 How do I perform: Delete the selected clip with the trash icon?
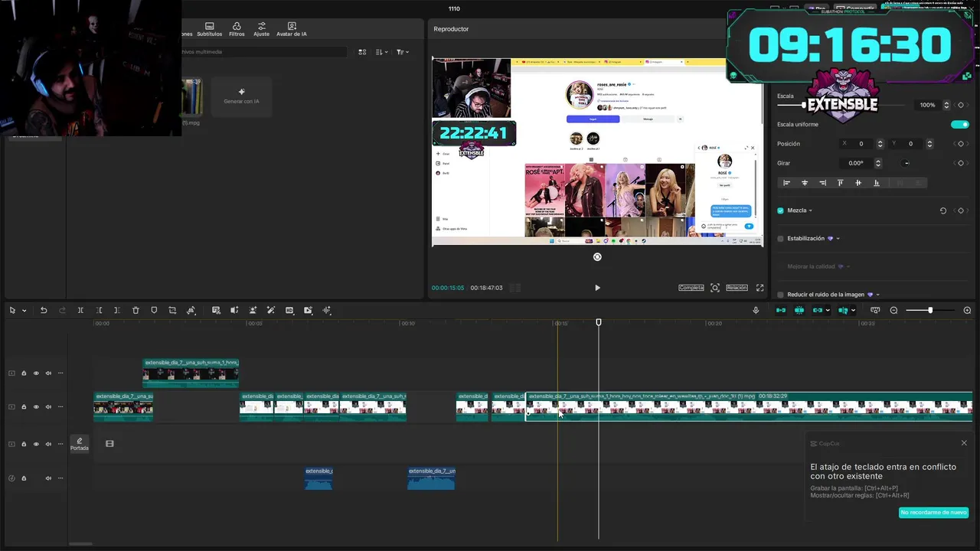pyautogui.click(x=136, y=310)
